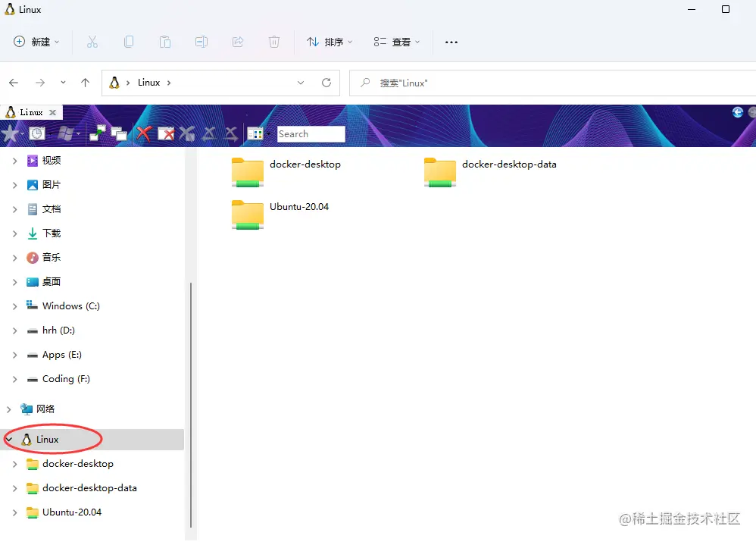Select 下载 Downloads in sidebar
This screenshot has width=756, height=542.
click(x=51, y=233)
